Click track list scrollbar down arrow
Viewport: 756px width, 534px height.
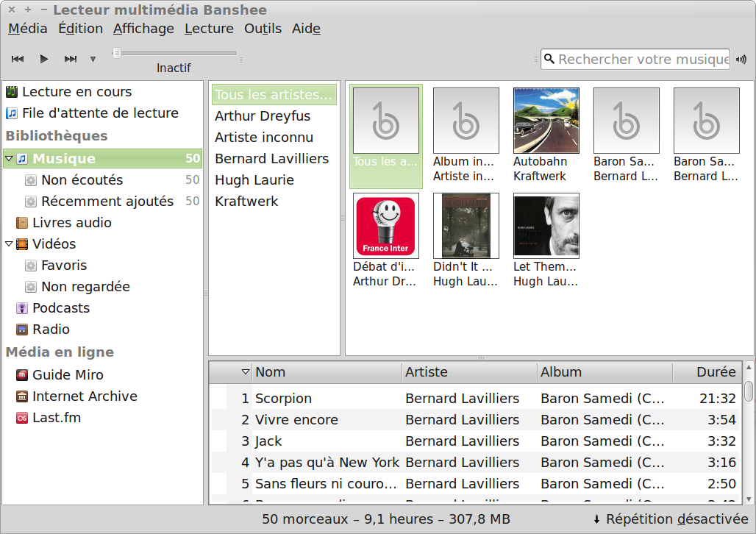coord(749,499)
